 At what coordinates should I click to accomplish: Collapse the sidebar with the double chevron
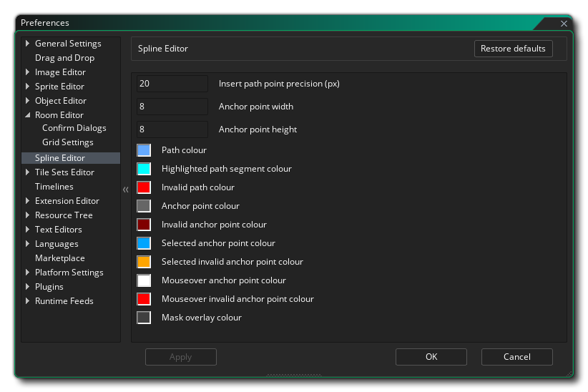pos(125,190)
